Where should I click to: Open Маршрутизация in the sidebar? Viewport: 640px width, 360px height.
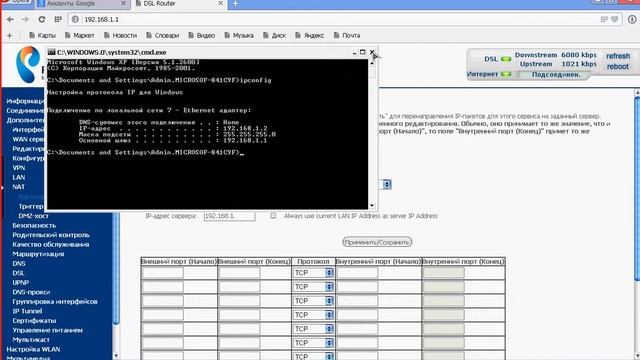pyautogui.click(x=38, y=254)
